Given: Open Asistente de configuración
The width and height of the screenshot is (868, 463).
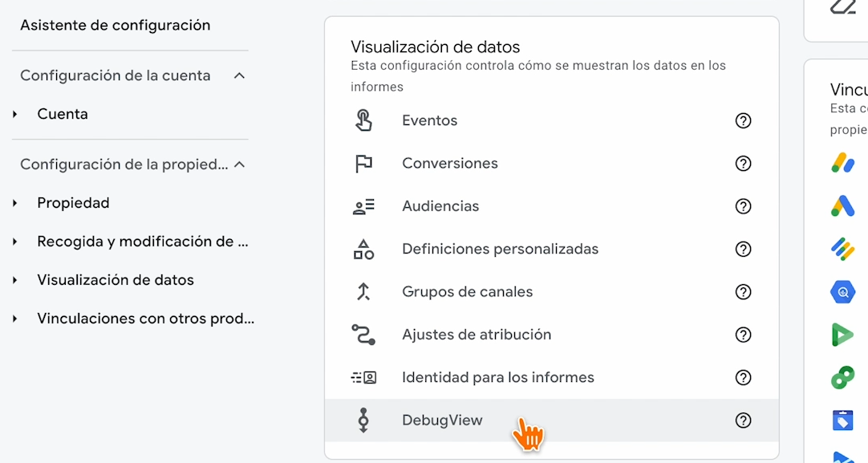Looking at the screenshot, I should click(115, 25).
